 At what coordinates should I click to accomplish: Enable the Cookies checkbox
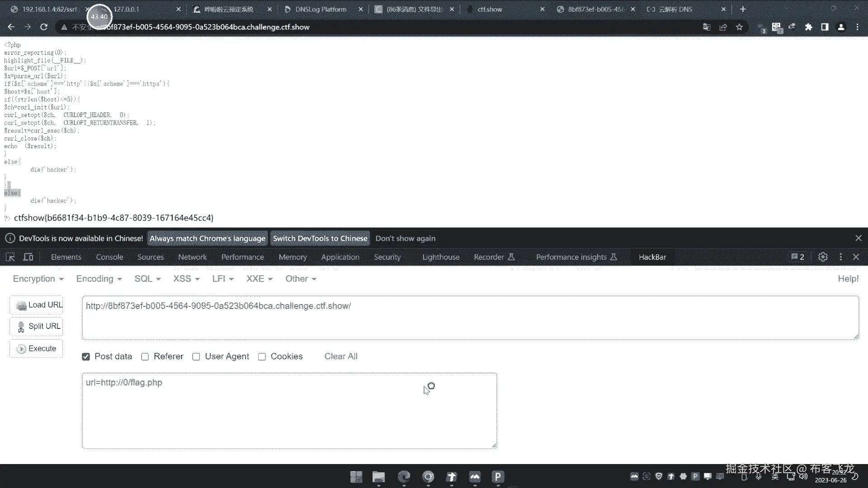click(262, 357)
